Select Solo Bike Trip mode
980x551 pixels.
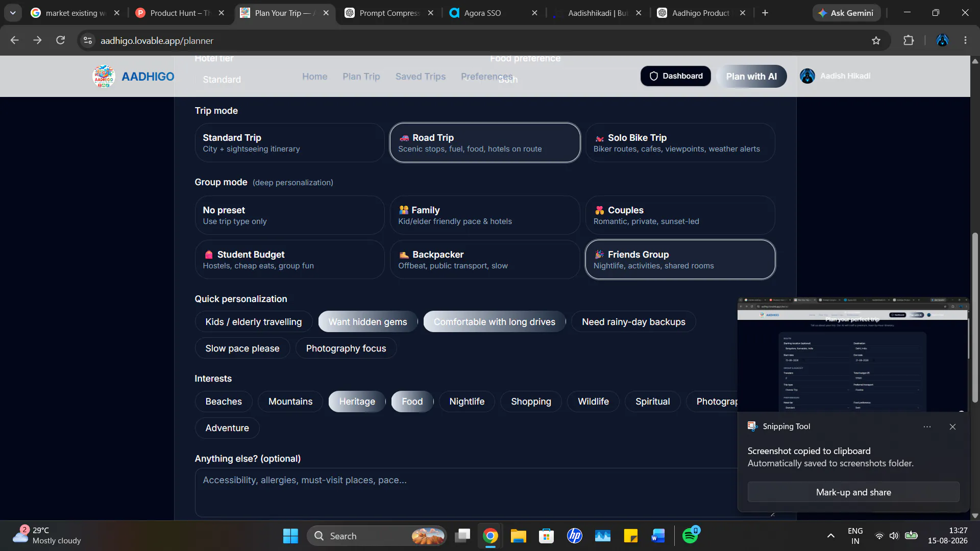click(x=680, y=143)
